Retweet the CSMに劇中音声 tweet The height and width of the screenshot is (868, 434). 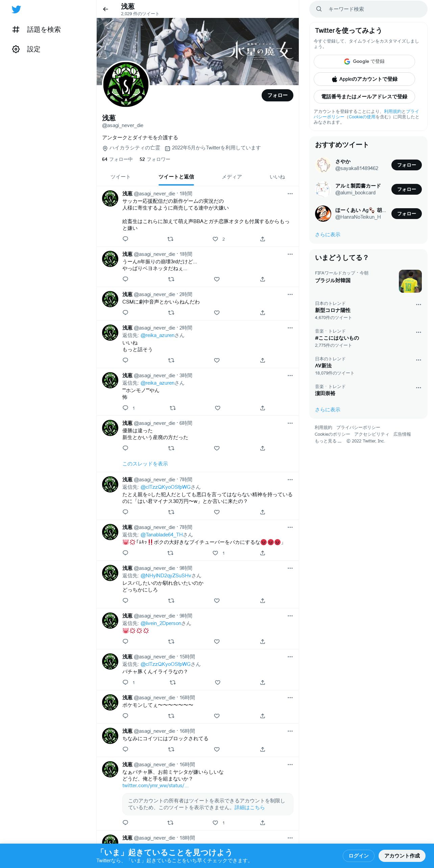(x=171, y=313)
